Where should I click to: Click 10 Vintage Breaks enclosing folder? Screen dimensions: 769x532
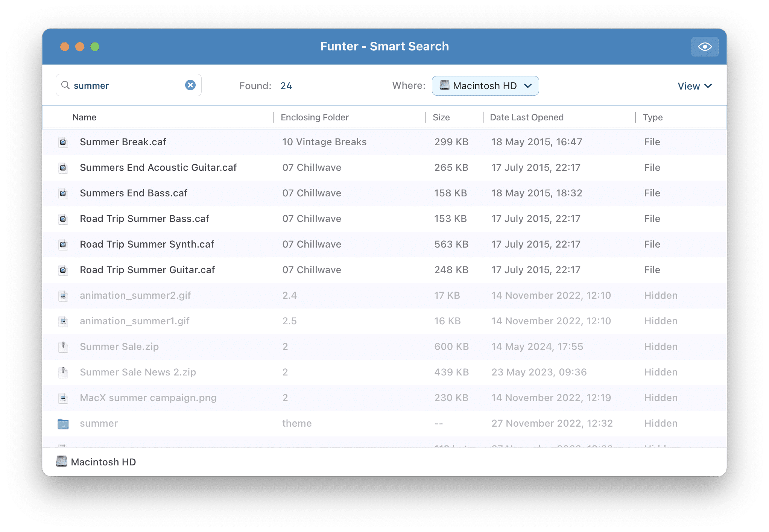tap(324, 142)
